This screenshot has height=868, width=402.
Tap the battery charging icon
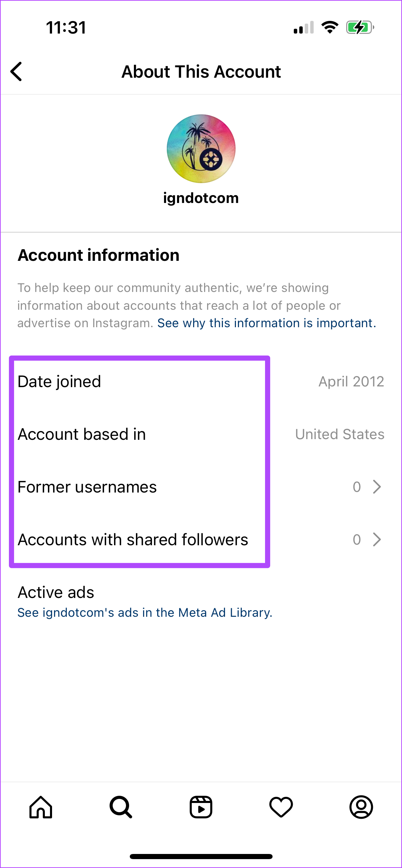(360, 27)
